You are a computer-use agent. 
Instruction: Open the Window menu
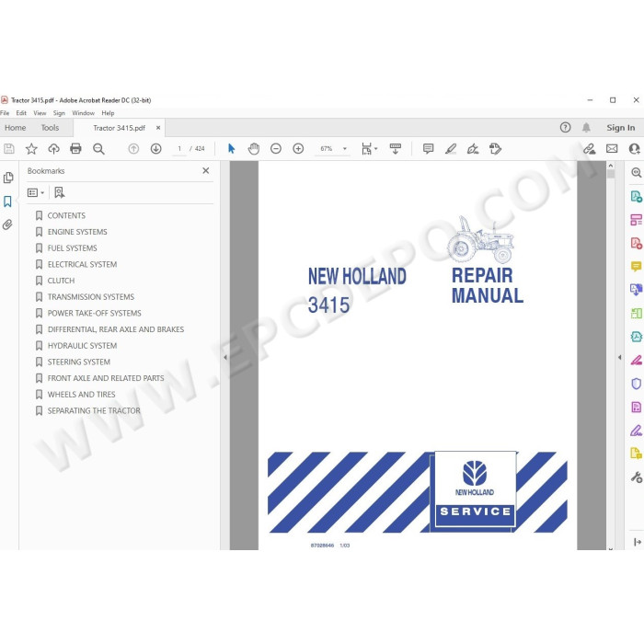point(84,113)
